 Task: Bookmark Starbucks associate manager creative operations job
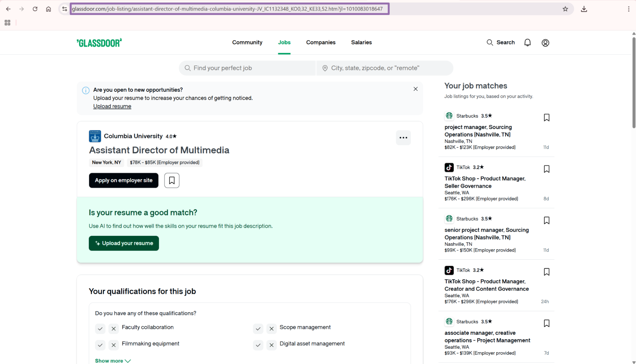[546, 324]
